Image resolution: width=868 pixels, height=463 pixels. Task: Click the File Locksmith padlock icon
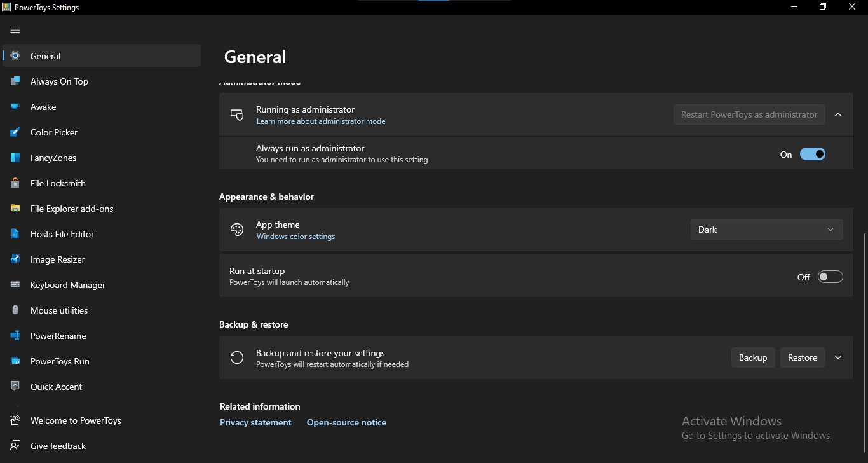[15, 183]
